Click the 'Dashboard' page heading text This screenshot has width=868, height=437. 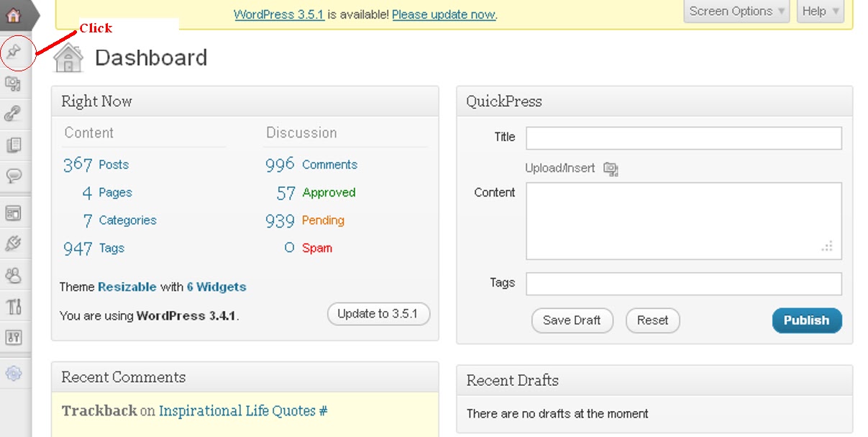coord(151,58)
